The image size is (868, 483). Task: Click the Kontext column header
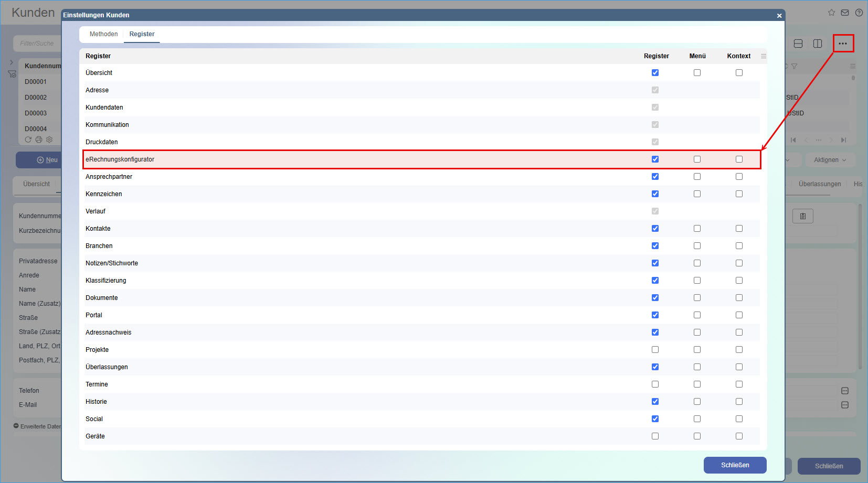tap(739, 56)
